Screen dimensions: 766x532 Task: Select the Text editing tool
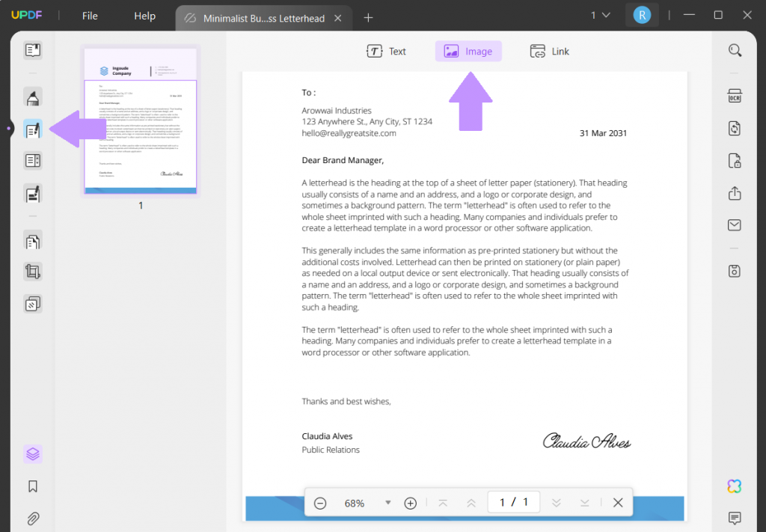387,51
